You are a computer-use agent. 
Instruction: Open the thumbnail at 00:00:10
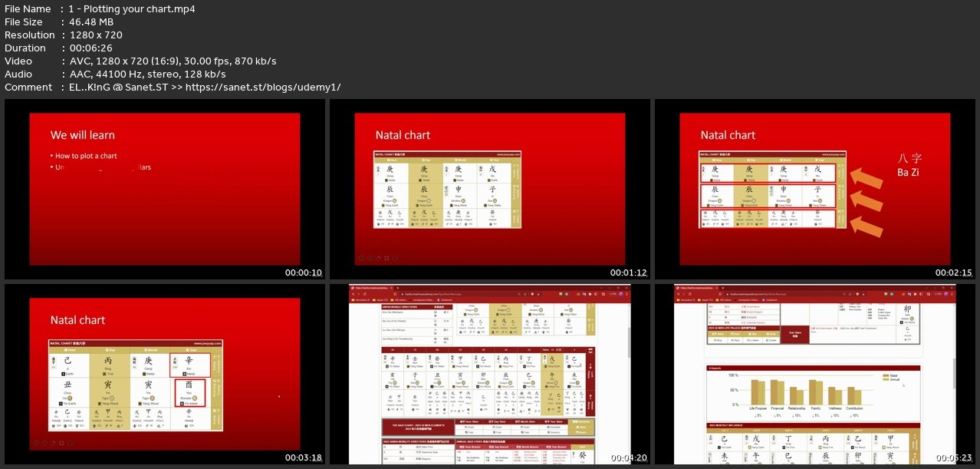(165, 190)
